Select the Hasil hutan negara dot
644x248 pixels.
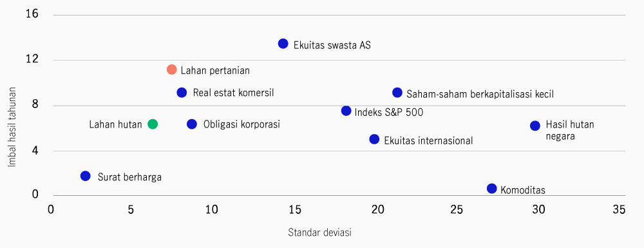535,126
